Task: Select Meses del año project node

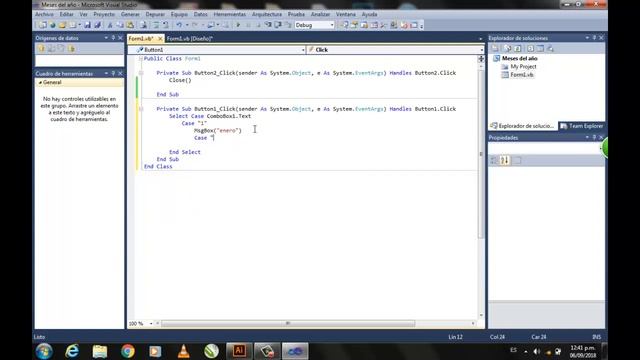Action: pyautogui.click(x=519, y=58)
